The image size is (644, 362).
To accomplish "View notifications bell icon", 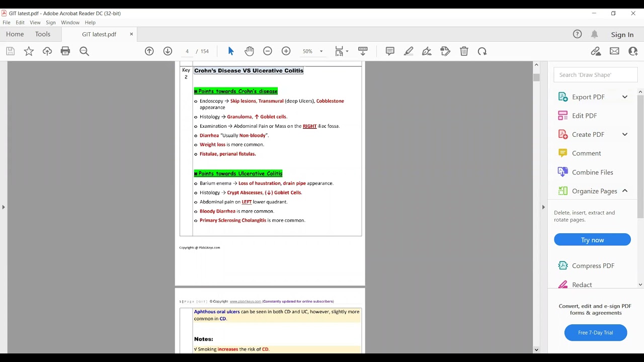I will (595, 34).
